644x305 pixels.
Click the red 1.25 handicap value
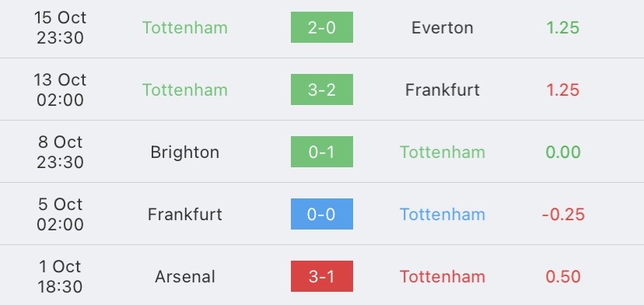562,90
